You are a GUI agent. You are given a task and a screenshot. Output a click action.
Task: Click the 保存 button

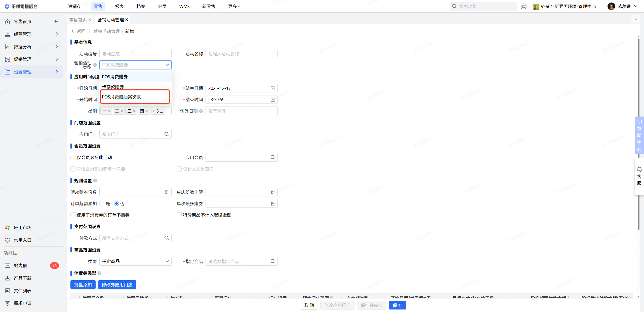(397, 305)
